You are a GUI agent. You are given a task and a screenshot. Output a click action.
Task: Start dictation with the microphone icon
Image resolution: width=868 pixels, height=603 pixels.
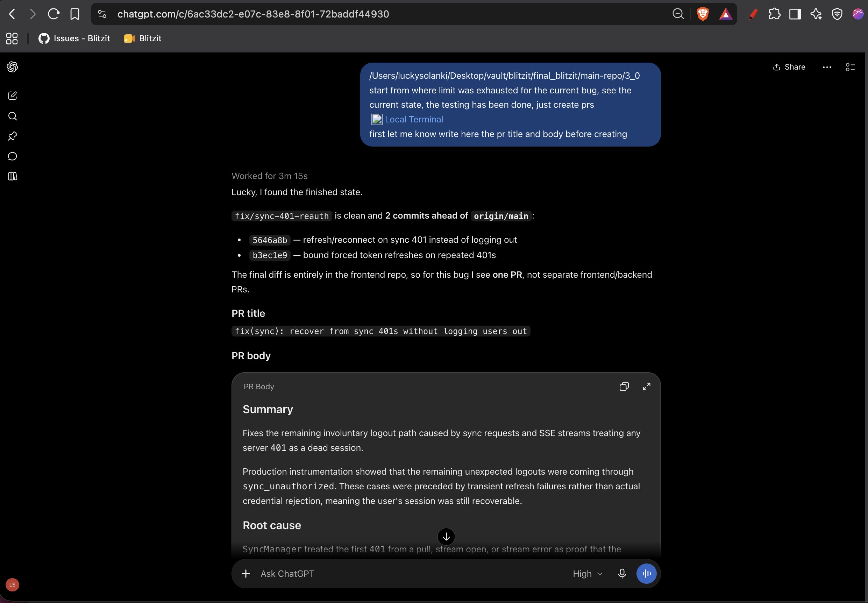pyautogui.click(x=622, y=574)
